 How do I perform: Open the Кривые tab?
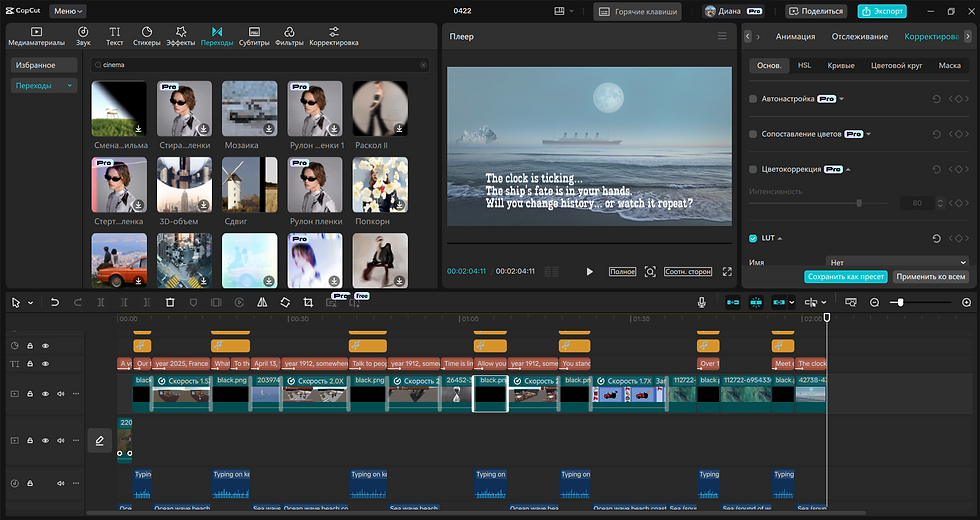pos(841,65)
